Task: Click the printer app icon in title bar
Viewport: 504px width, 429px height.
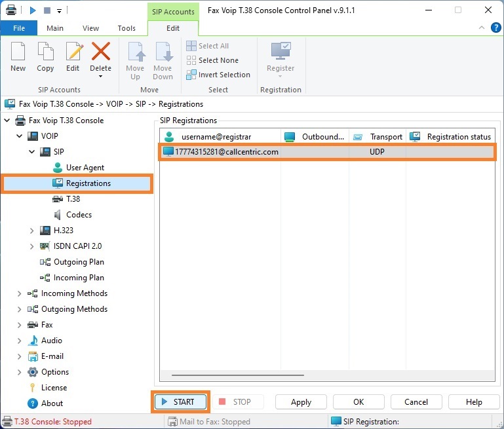Action: pyautogui.click(x=11, y=10)
